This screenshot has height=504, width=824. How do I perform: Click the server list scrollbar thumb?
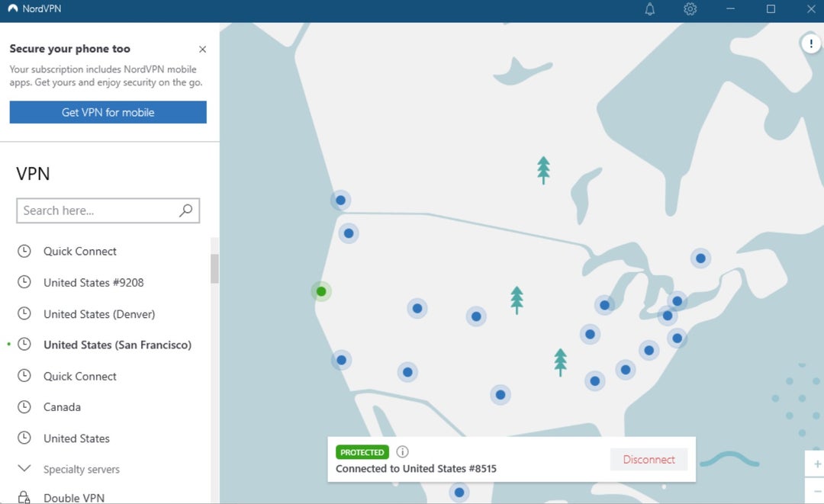(x=214, y=268)
